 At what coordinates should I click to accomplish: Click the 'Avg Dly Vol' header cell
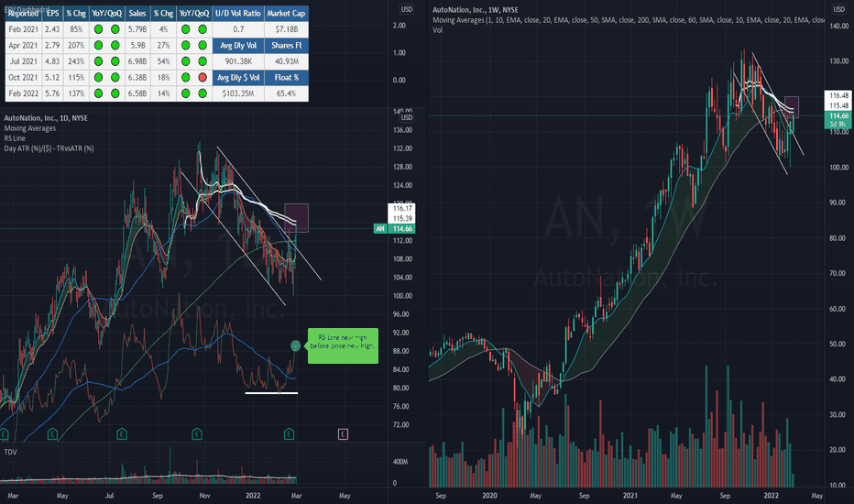click(x=238, y=45)
